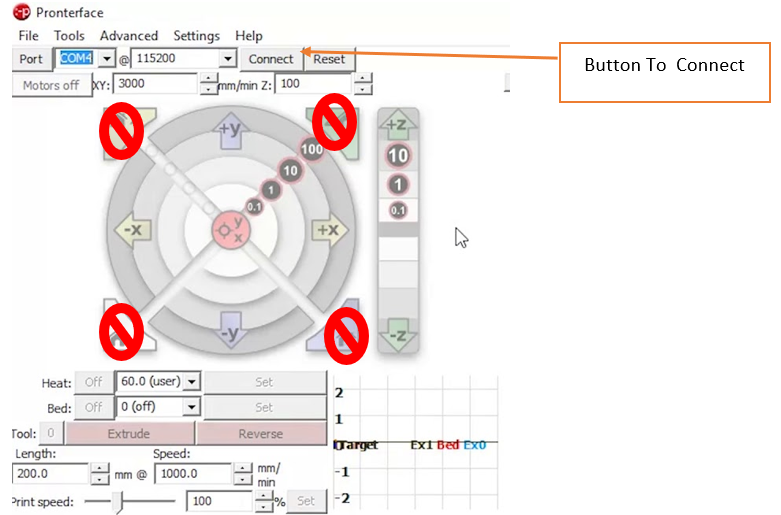Screen dimensions: 781x515
Task: Click the Tool 0 selector button
Action: tap(51, 433)
